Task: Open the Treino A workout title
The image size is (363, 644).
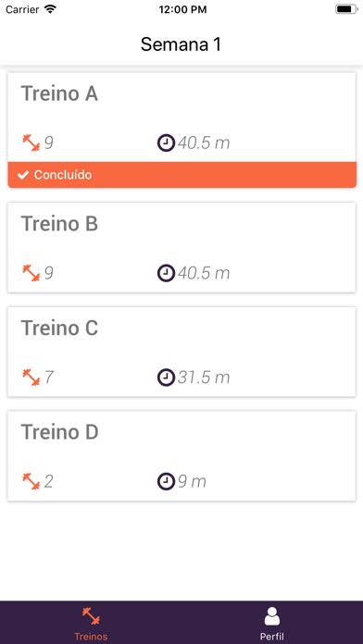Action: click(x=59, y=93)
